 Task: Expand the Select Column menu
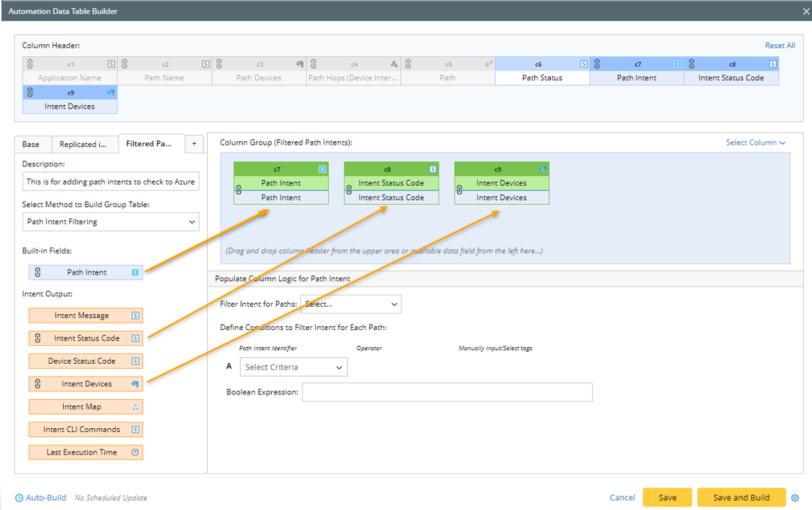[755, 142]
